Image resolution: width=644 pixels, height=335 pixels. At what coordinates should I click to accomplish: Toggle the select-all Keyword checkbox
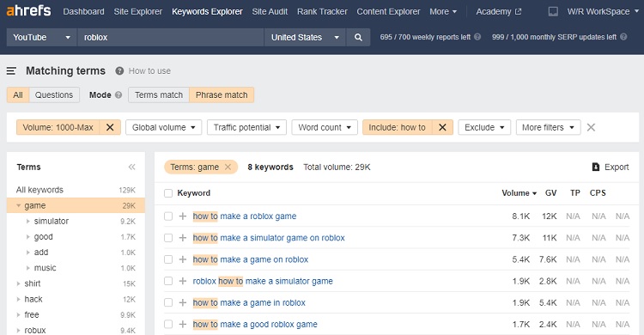point(168,193)
